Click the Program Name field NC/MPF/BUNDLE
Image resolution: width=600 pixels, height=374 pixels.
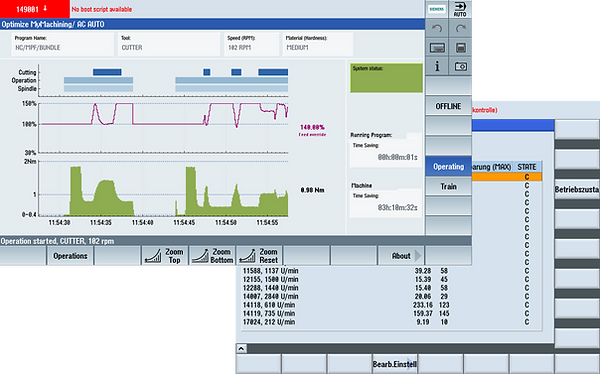click(x=63, y=44)
